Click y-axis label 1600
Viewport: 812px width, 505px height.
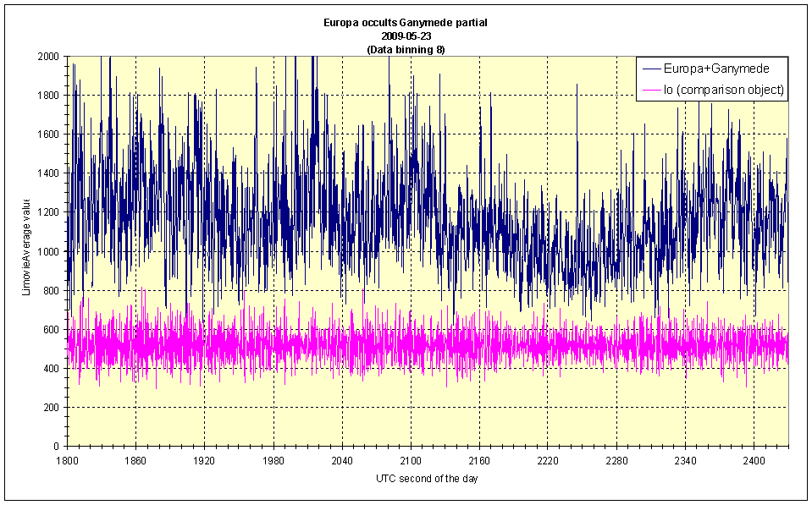click(48, 134)
